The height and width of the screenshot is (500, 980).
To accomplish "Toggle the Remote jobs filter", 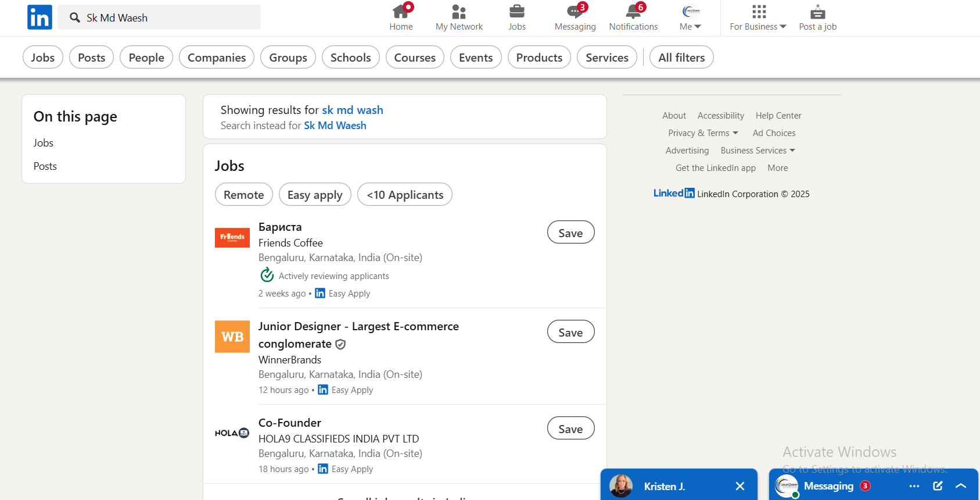I will (243, 195).
